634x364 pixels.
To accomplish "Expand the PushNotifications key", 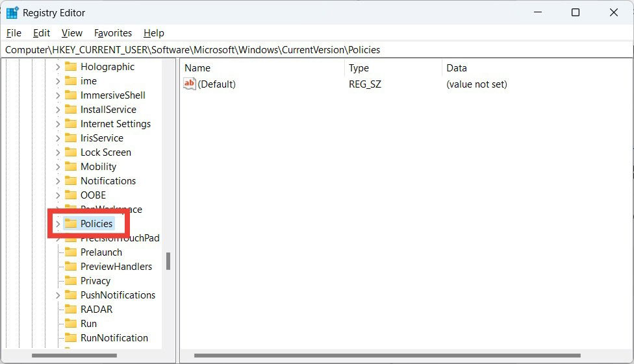I will [58, 295].
